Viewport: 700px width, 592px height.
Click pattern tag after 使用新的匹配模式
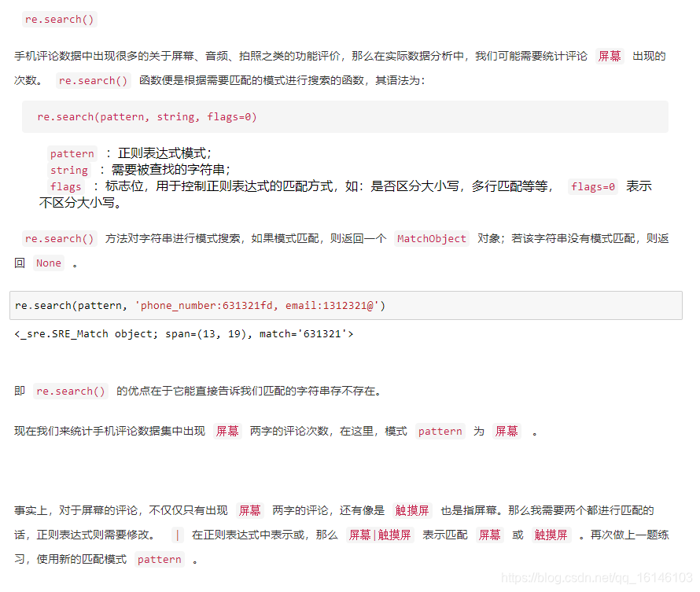click(x=160, y=560)
